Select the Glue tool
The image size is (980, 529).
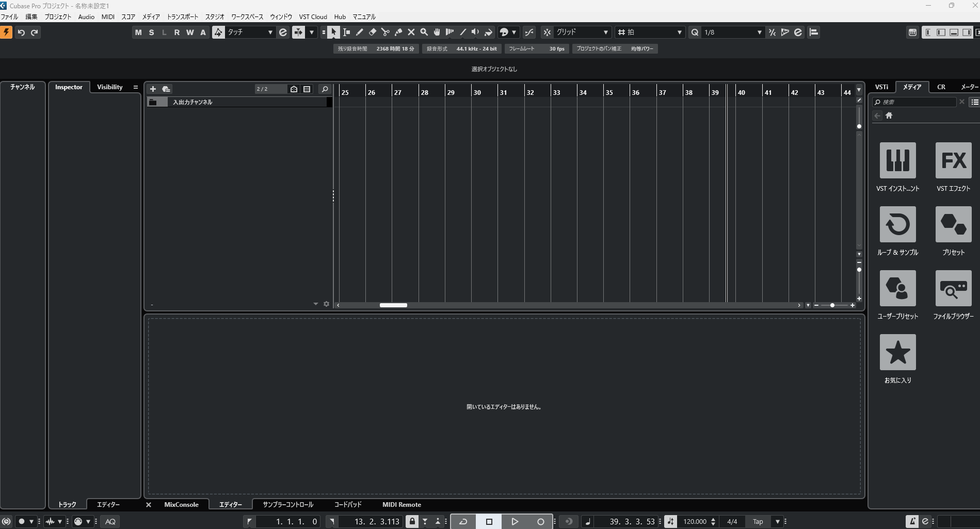tap(398, 32)
